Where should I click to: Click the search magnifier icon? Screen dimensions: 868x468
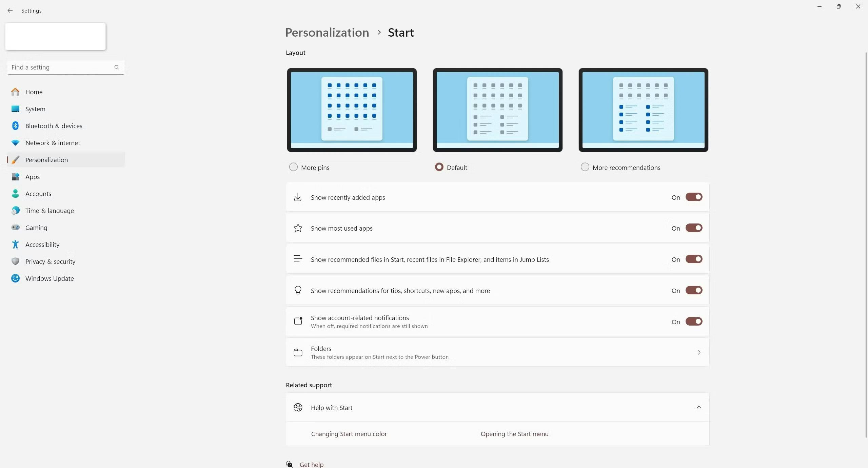[117, 67]
